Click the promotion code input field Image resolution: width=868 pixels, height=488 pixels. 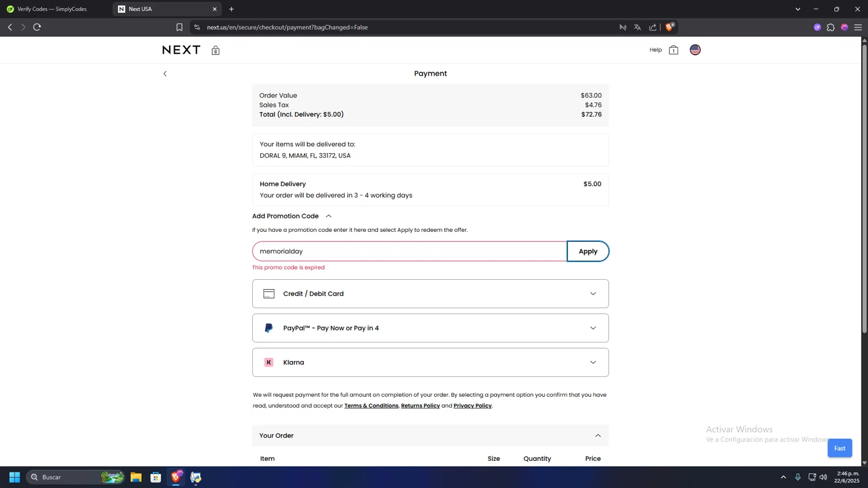click(x=410, y=252)
